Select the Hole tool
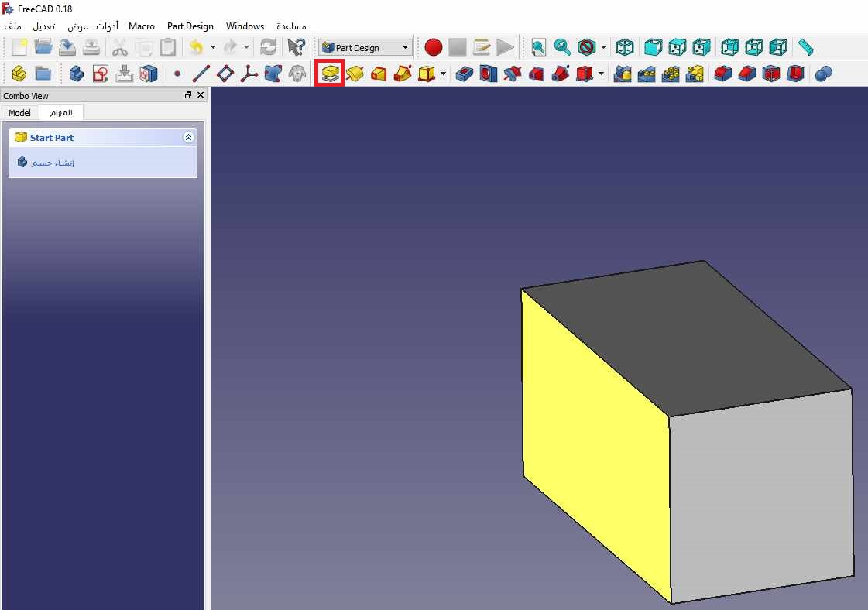This screenshot has height=610, width=868. (489, 73)
